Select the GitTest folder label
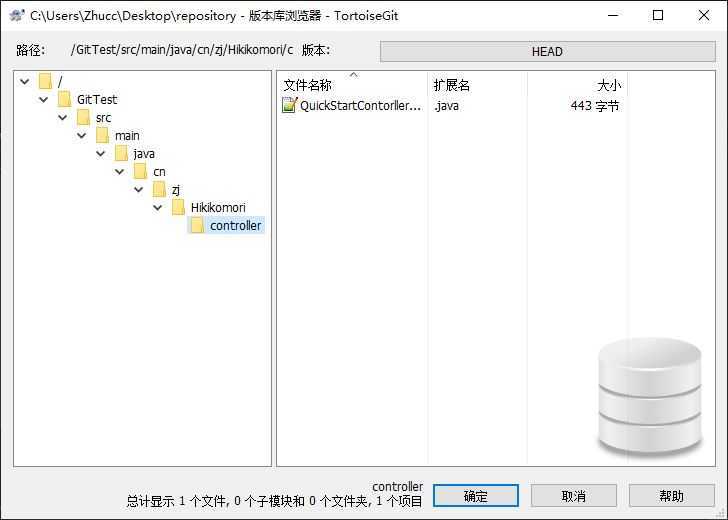 (97, 99)
